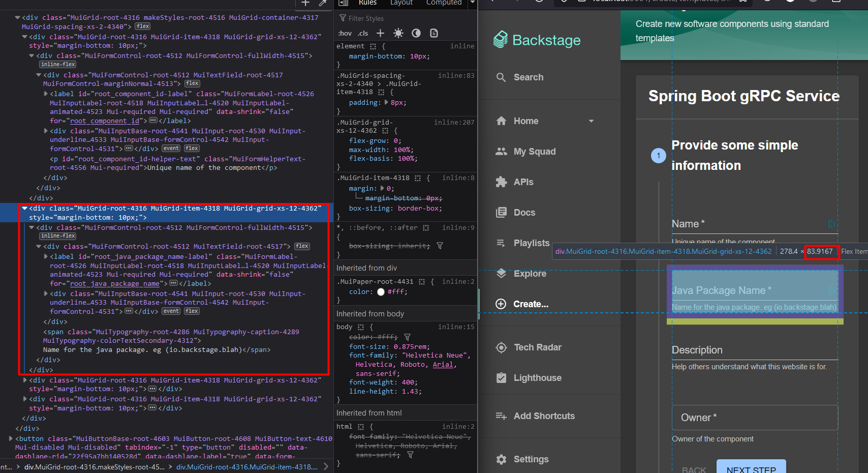Click the My Squad people icon
Viewport: 868px width, 473px height.
pyautogui.click(x=501, y=152)
